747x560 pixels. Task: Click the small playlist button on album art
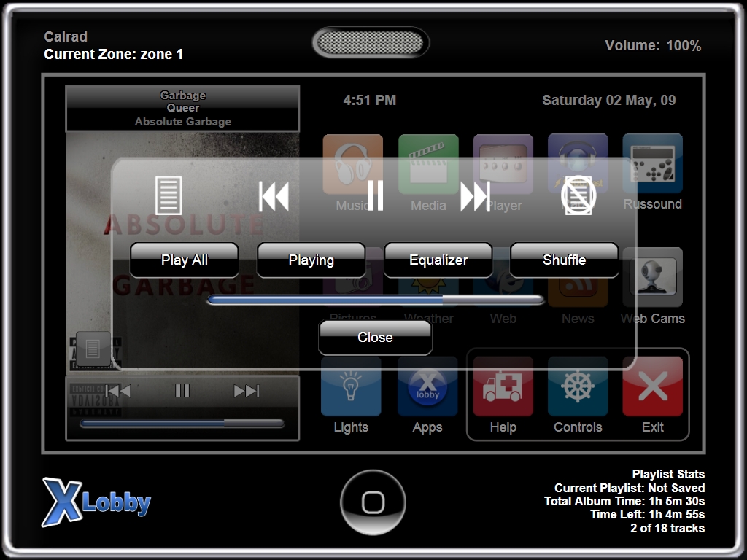click(93, 349)
